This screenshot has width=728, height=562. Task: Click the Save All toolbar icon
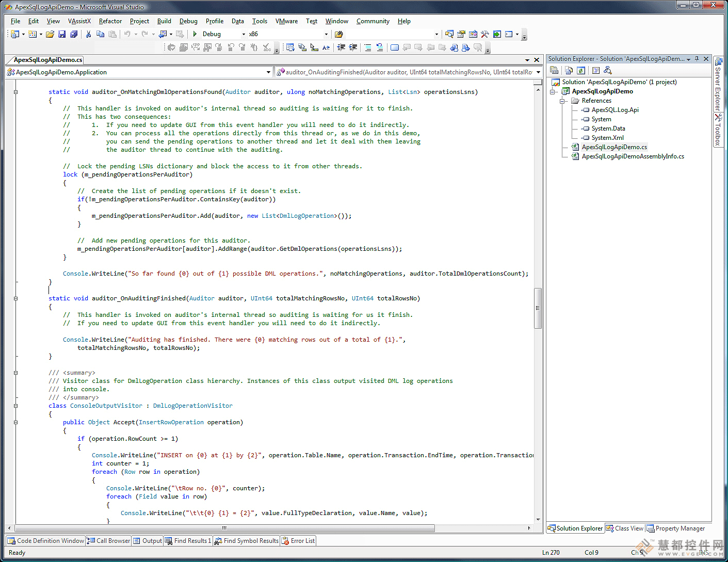click(x=74, y=34)
